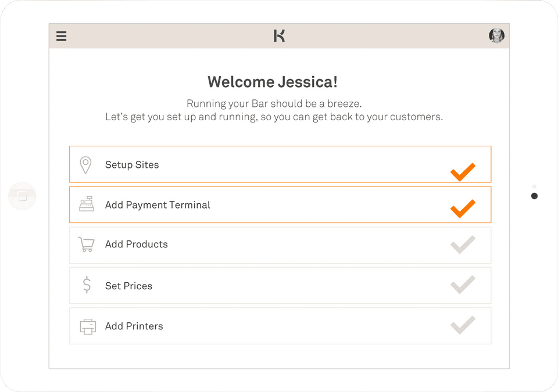Toggle the Add Products gray checkmark
Image resolution: width=558 pixels, height=392 pixels.
463,245
